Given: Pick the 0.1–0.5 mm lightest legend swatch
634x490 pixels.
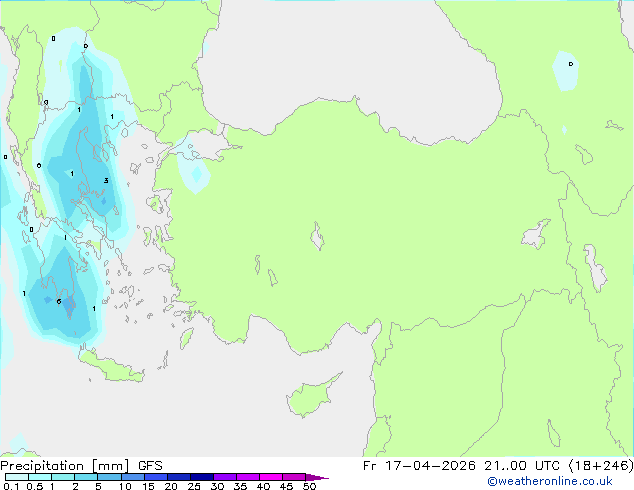Looking at the screenshot, I should (17, 477).
